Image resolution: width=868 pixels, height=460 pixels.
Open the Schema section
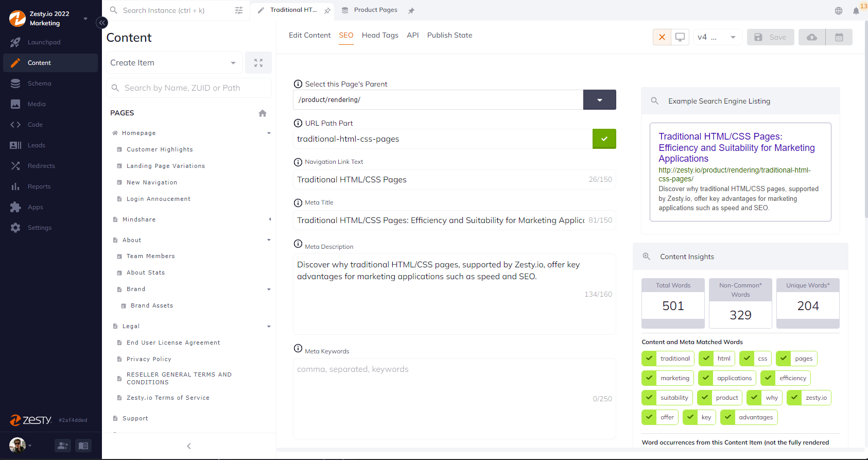(x=50, y=83)
